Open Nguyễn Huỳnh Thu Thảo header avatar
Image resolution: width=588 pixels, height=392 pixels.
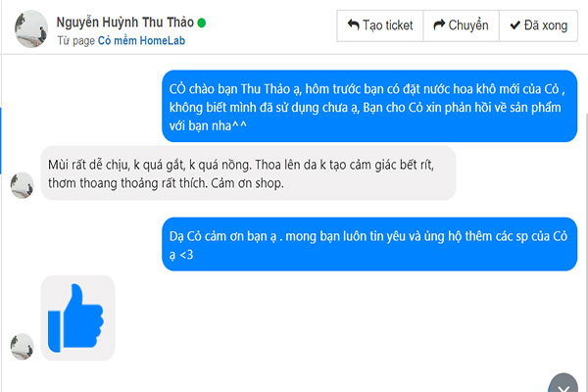coord(31,28)
